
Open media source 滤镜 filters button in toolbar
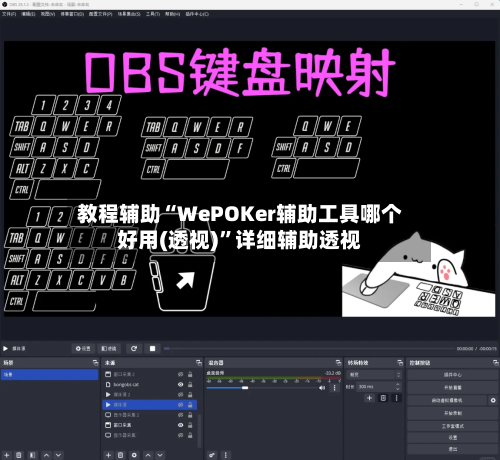[109, 349]
